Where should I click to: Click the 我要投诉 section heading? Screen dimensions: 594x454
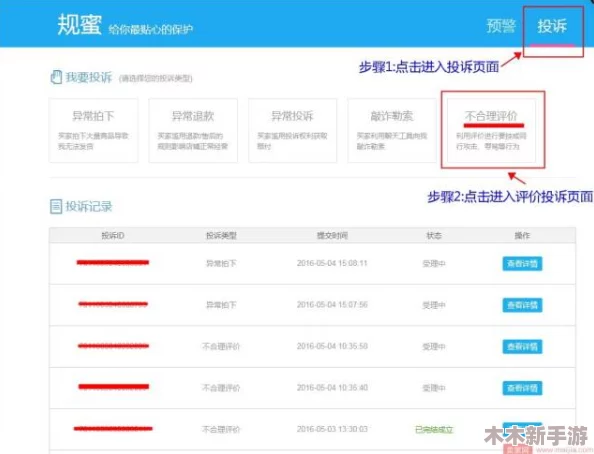pos(89,77)
